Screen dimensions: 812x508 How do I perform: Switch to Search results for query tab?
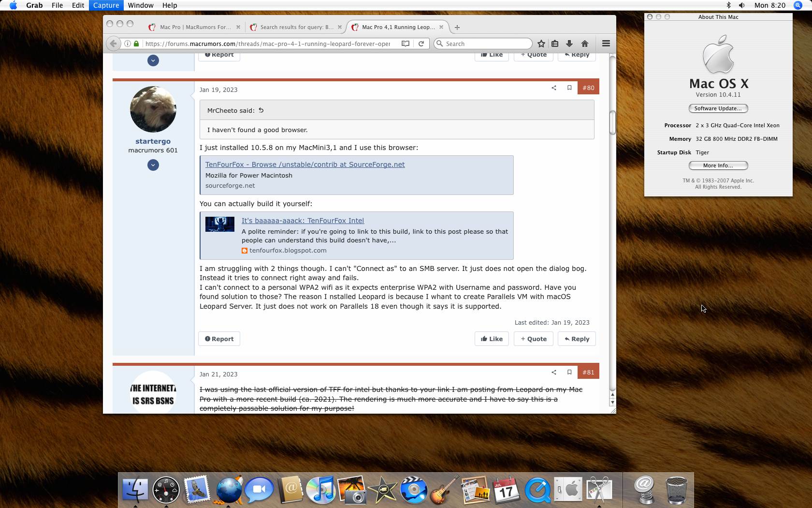(296, 27)
